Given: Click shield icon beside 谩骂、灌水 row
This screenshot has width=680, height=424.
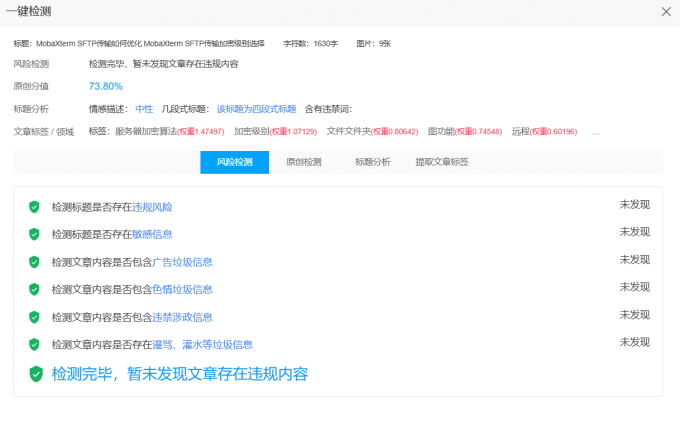Looking at the screenshot, I should (34, 345).
